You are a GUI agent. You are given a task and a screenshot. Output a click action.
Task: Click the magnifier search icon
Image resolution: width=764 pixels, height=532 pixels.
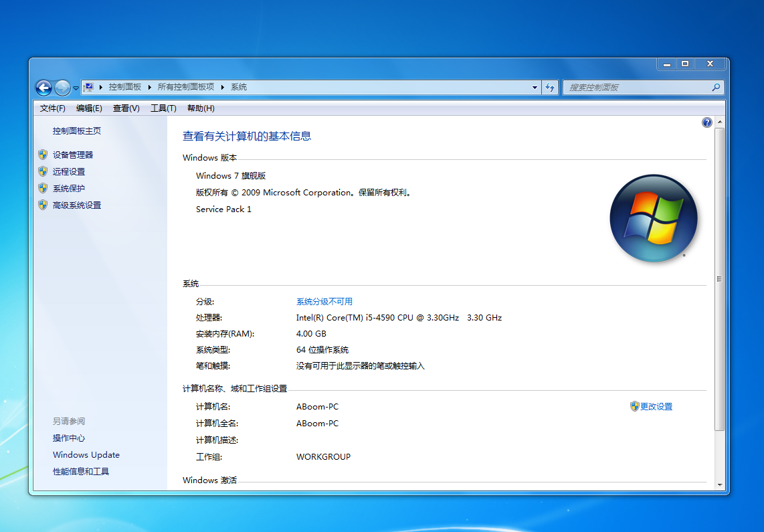pyautogui.click(x=716, y=88)
